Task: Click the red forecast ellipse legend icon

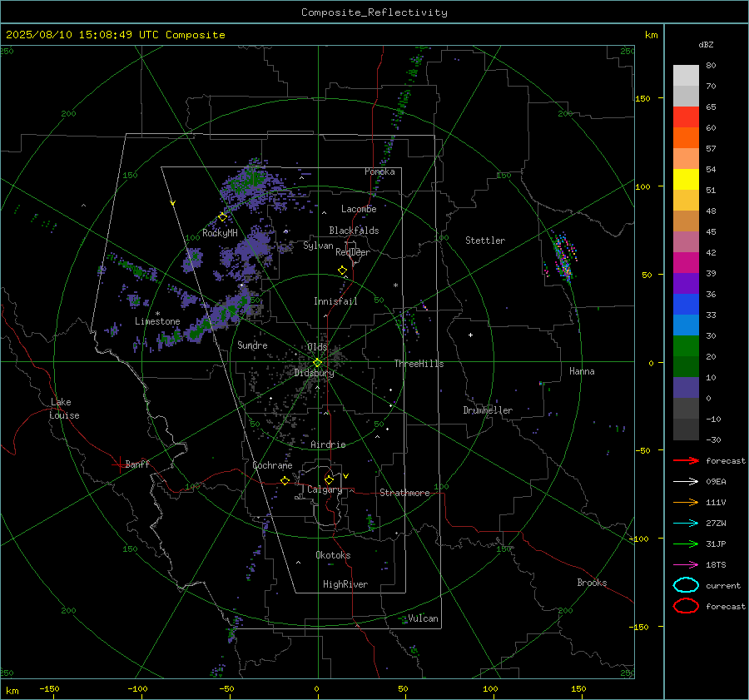Action: [x=686, y=606]
